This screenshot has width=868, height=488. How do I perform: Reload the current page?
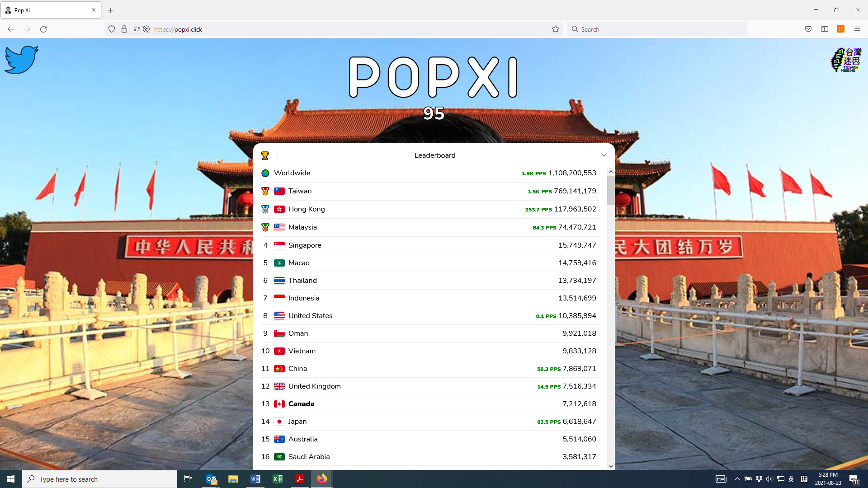(x=43, y=29)
